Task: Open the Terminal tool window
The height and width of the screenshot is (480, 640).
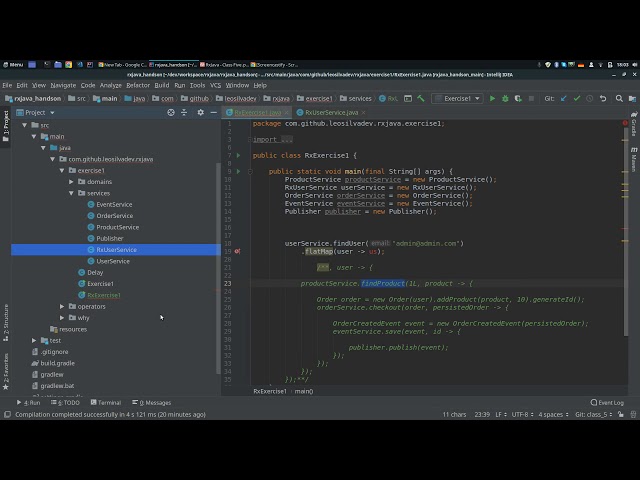Action: click(x=106, y=402)
